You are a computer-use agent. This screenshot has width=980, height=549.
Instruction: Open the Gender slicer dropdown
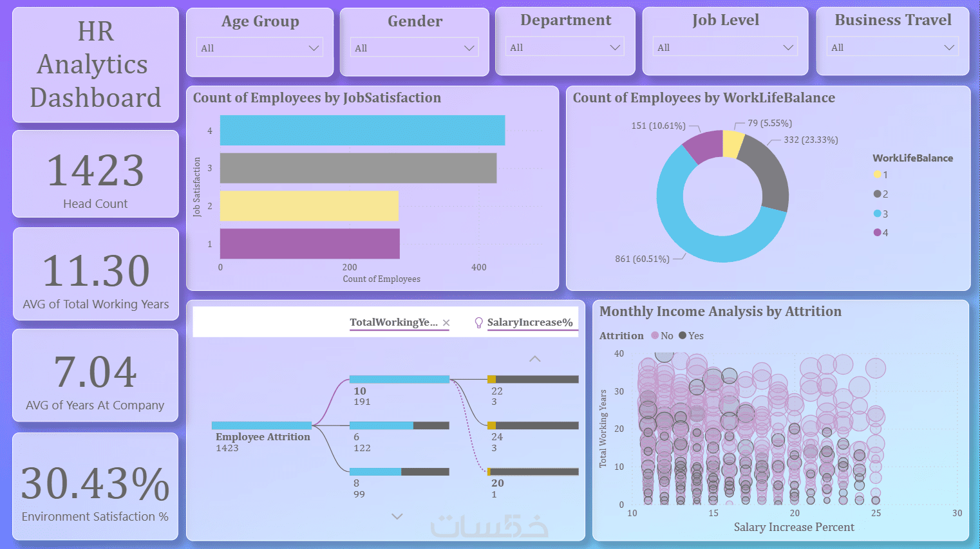(415, 48)
